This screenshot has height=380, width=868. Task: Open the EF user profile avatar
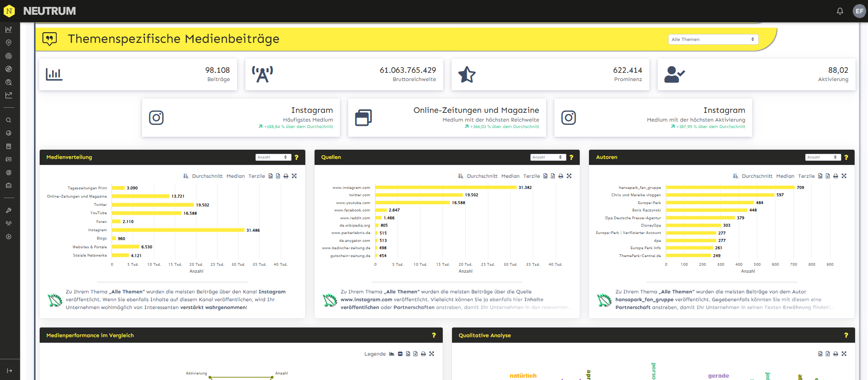tap(859, 11)
